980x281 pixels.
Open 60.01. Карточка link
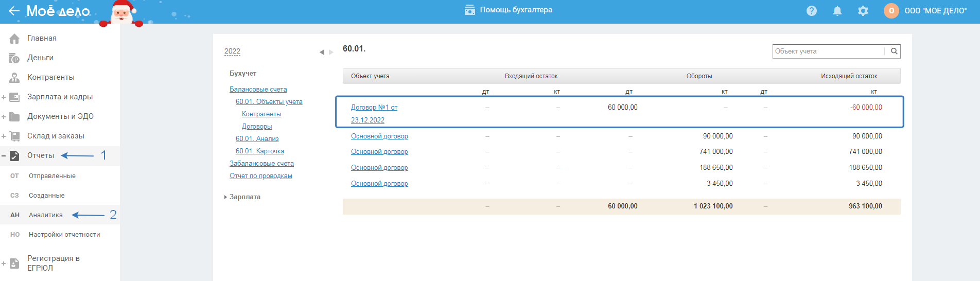pyautogui.click(x=260, y=151)
